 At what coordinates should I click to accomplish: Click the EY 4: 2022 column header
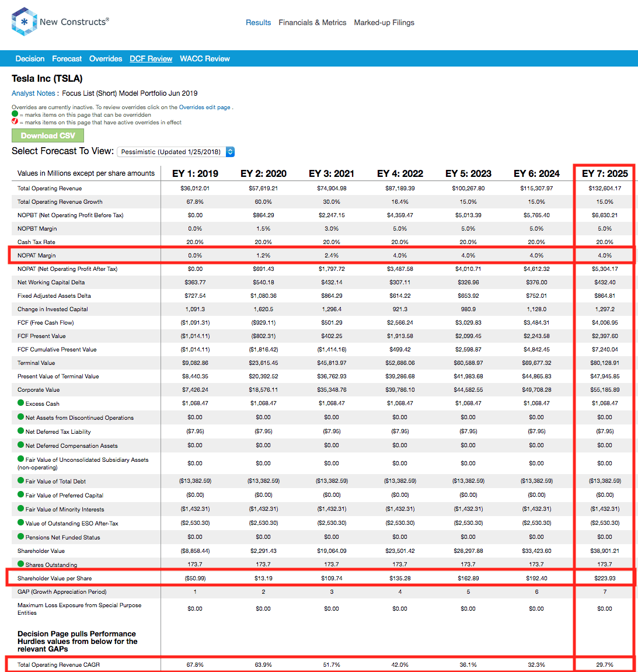click(x=400, y=173)
